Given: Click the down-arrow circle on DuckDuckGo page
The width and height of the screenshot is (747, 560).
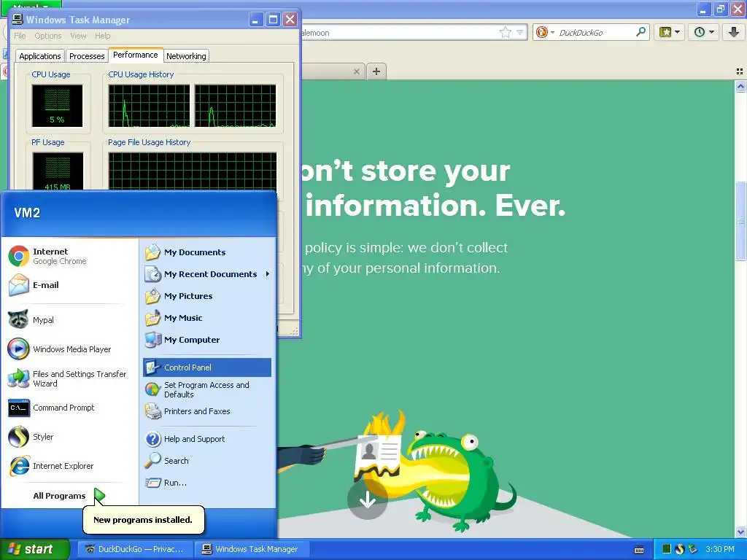Looking at the screenshot, I should point(368,499).
